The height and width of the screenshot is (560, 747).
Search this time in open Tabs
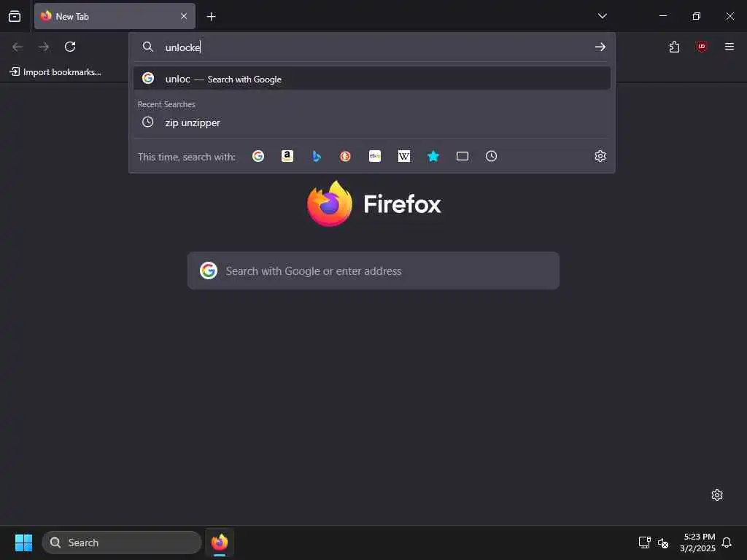coord(462,156)
